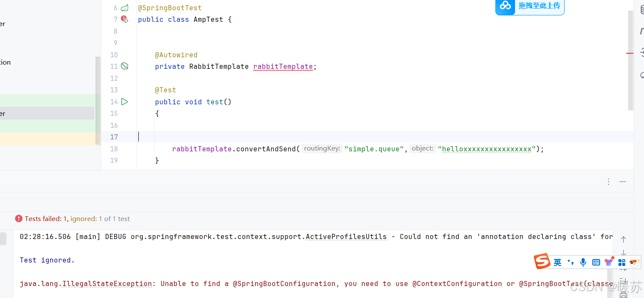This screenshot has width=644, height=298.
Task: Open the kebab menu above the console
Action: [609, 181]
